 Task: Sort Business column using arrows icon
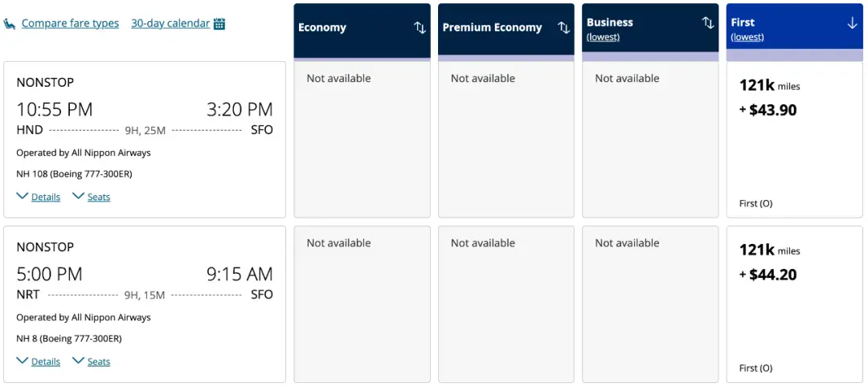707,22
